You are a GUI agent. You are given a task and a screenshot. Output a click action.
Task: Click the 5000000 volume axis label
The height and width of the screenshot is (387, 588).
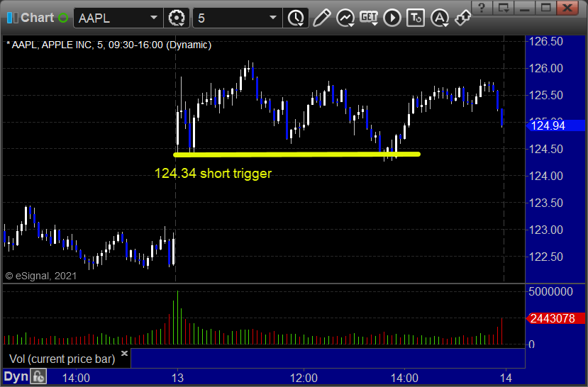pyautogui.click(x=550, y=291)
